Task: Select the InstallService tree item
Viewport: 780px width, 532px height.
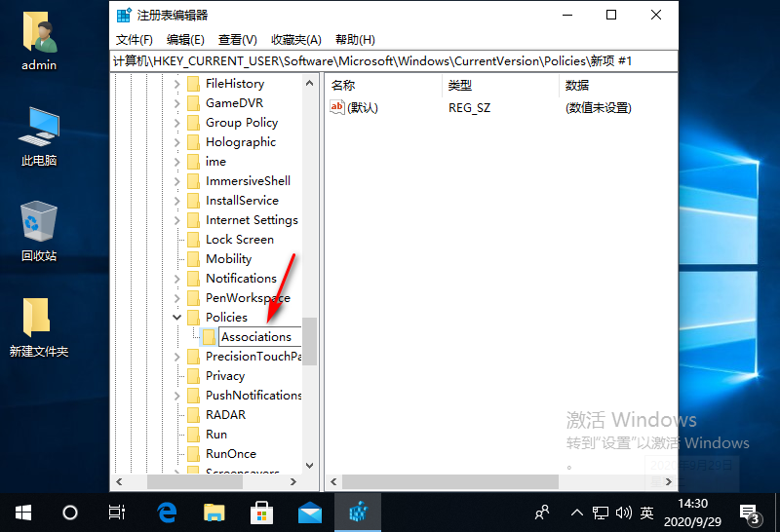Action: [242, 201]
